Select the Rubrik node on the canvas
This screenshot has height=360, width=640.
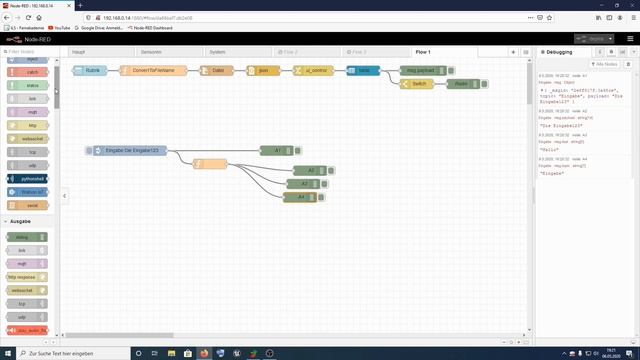(90, 71)
